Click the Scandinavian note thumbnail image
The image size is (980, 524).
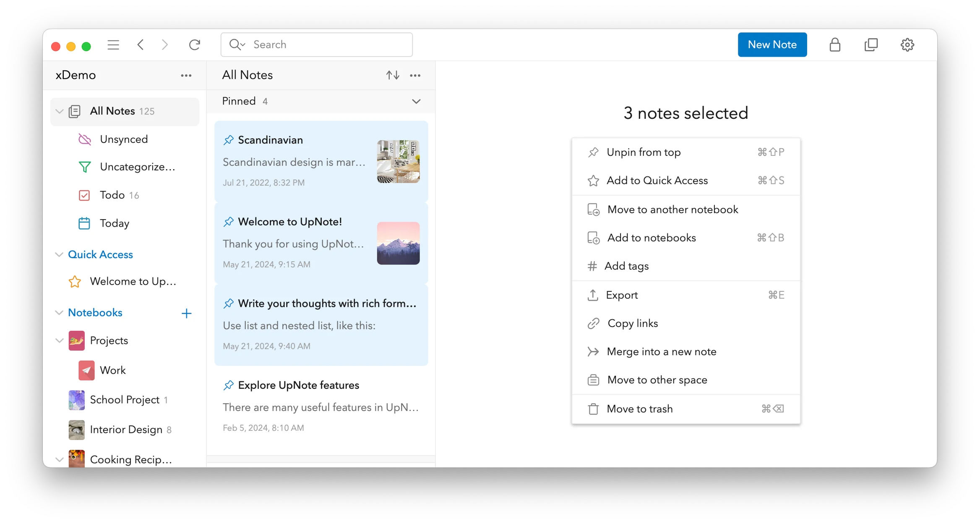point(398,161)
